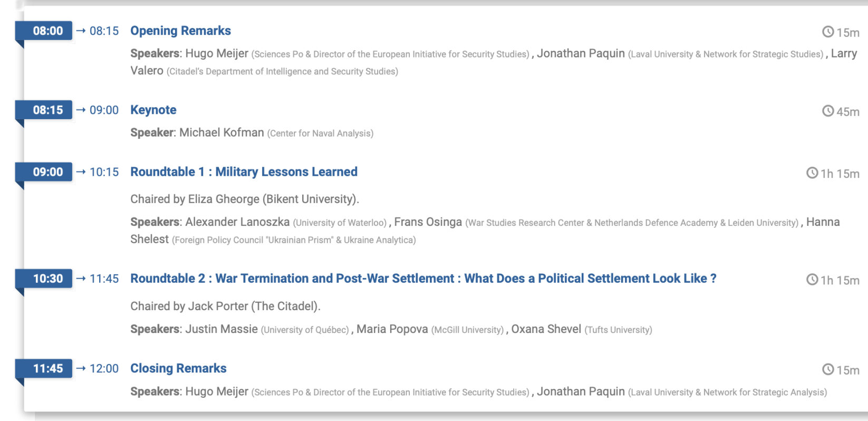Click speaker name Michael Kofman

coord(221,132)
